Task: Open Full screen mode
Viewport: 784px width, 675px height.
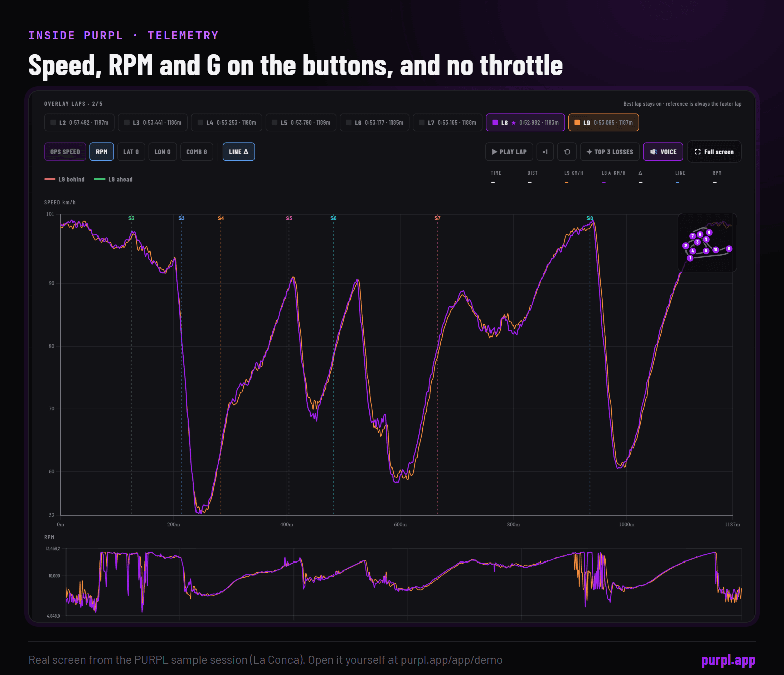Action: pos(714,152)
